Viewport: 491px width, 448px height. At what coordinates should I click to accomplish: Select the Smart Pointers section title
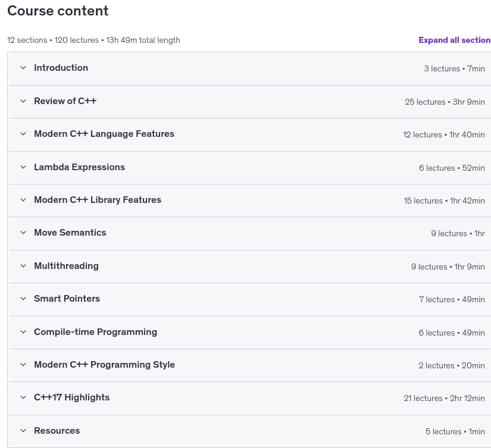(67, 298)
